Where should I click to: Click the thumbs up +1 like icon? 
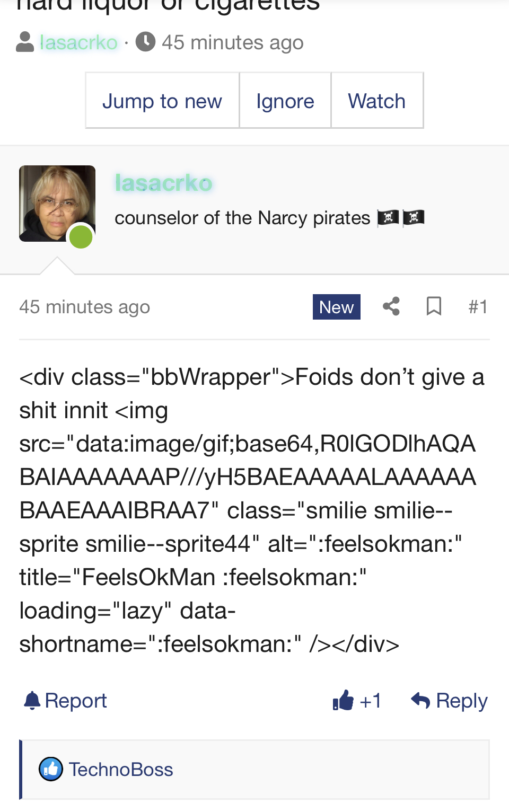pyautogui.click(x=343, y=700)
